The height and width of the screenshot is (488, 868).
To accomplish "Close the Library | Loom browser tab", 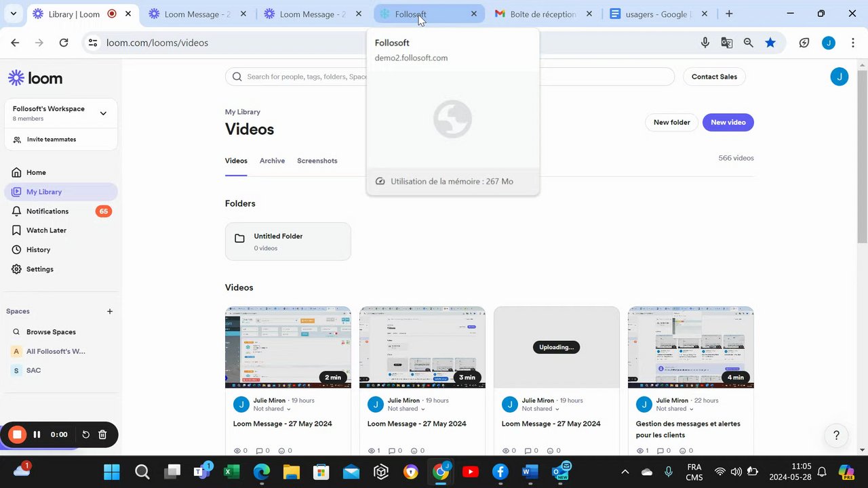I will (127, 14).
